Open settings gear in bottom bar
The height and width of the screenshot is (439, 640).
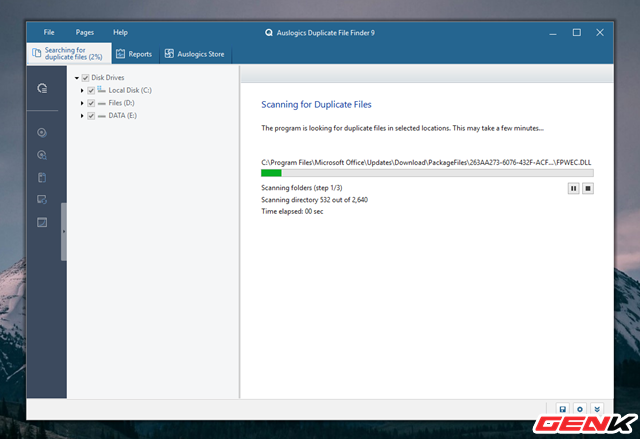[x=580, y=409]
